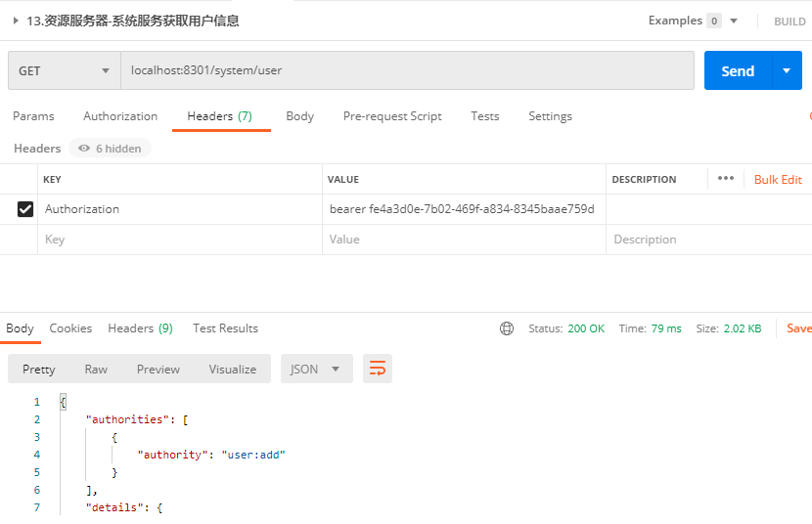
Task: Click the empty Key input field
Action: pos(180,240)
